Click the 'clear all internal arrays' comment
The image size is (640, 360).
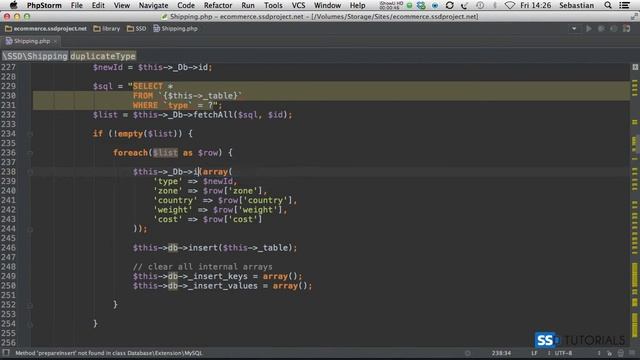click(202, 267)
